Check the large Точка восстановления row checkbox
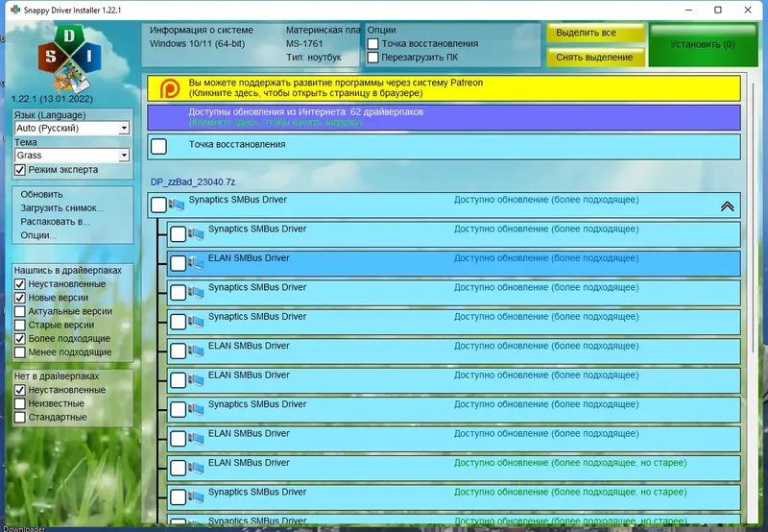Viewport: 768px width, 532px height. tap(158, 146)
